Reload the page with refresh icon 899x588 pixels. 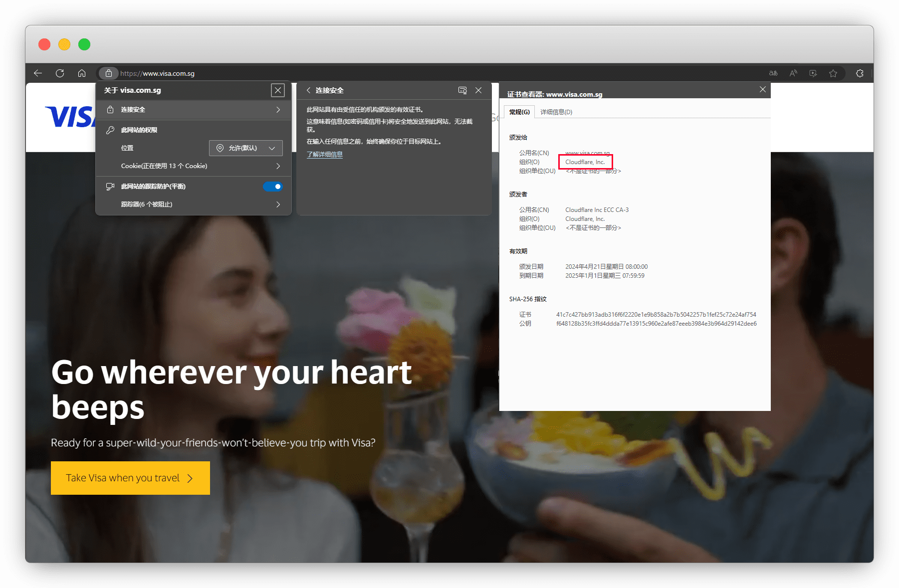(x=60, y=73)
